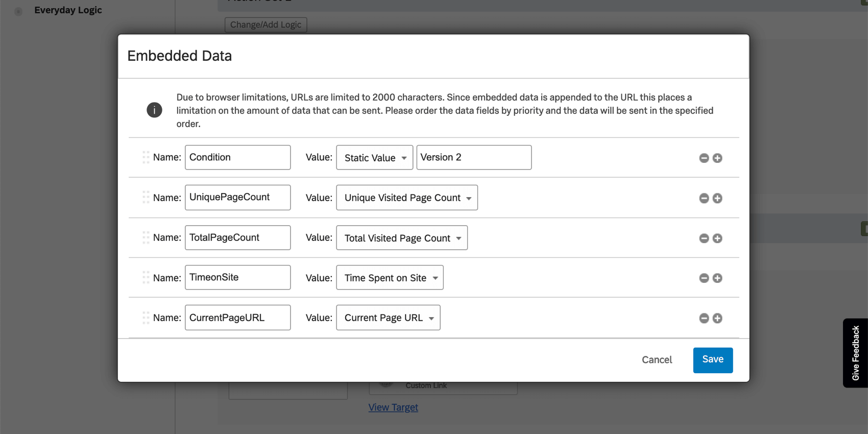Screen dimensions: 868x434
Task: Cancel the Embedded Data dialog
Action: [657, 360]
